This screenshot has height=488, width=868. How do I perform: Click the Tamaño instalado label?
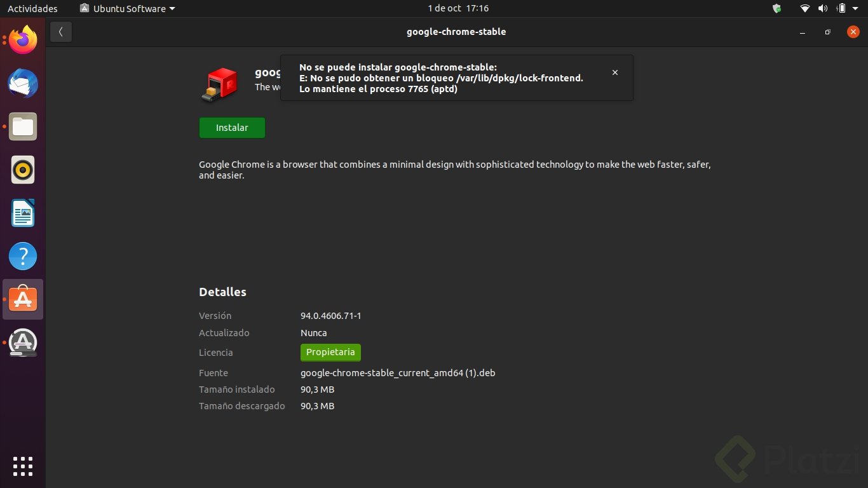click(237, 390)
